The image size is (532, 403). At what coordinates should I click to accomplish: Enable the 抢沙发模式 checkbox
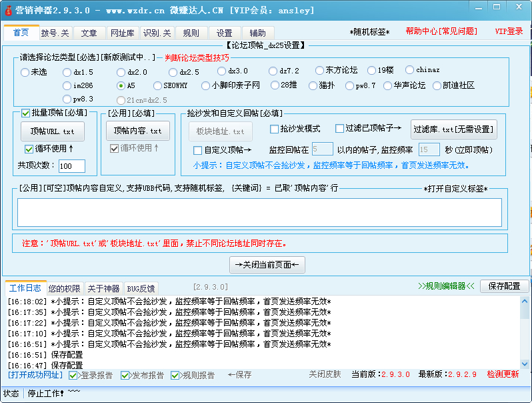[275, 129]
